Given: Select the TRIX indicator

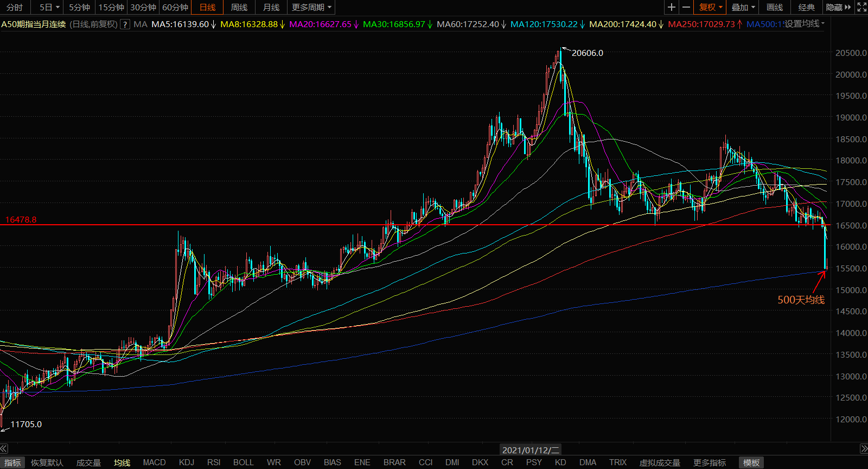Looking at the screenshot, I should click(618, 462).
